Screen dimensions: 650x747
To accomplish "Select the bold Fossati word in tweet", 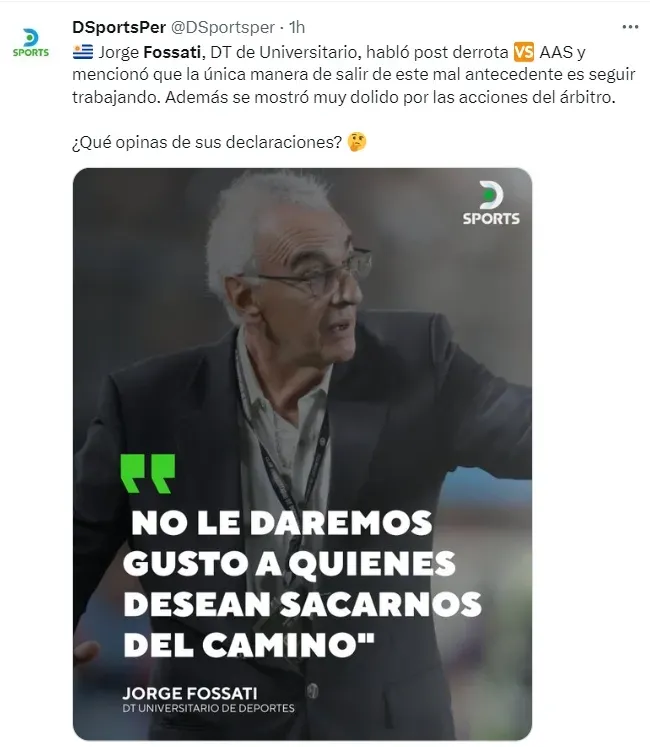I will tap(172, 52).
